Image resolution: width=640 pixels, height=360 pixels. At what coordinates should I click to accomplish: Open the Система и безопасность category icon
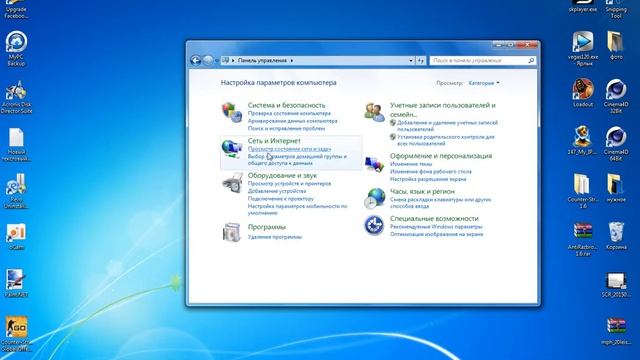[232, 112]
